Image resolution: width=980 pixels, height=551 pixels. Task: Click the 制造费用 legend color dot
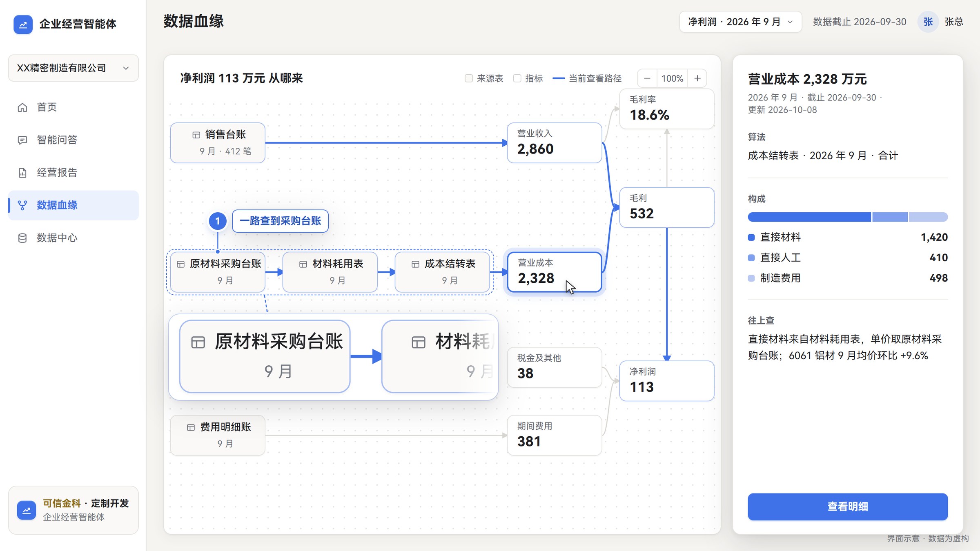(x=751, y=278)
